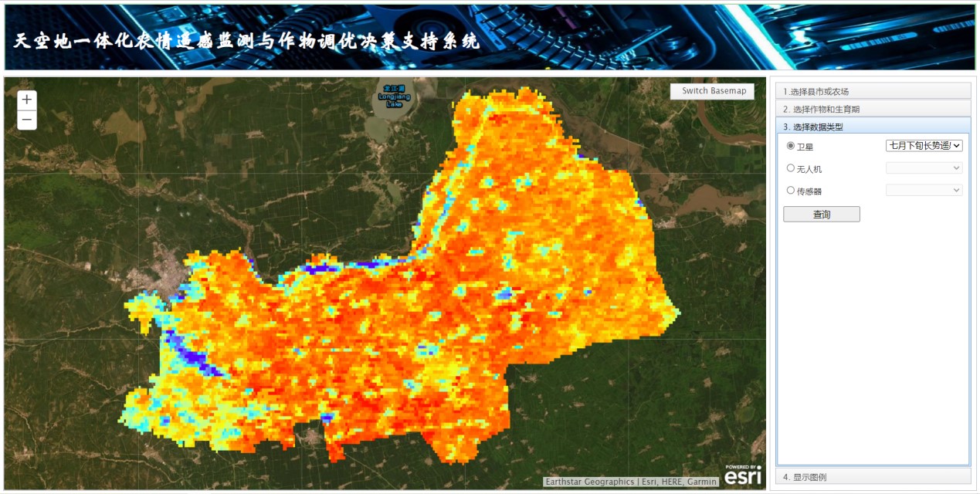The image size is (980, 494).
Task: Click the system title banner text
Action: point(246,41)
